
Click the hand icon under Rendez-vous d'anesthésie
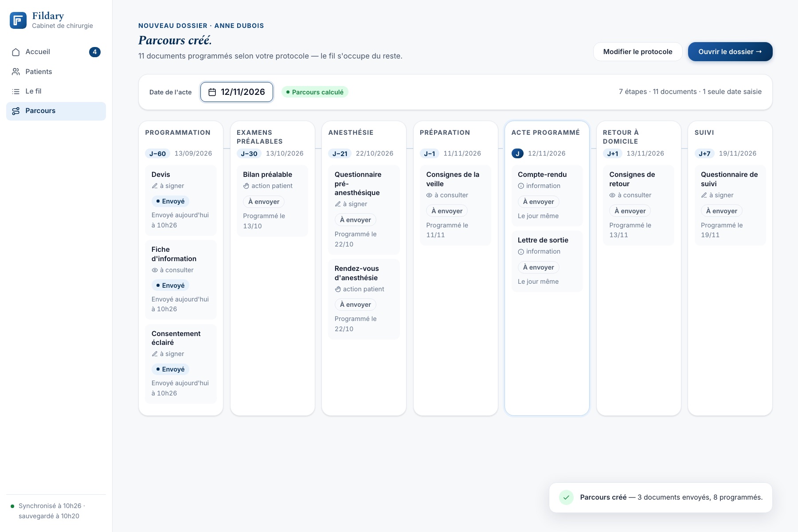[x=338, y=289]
